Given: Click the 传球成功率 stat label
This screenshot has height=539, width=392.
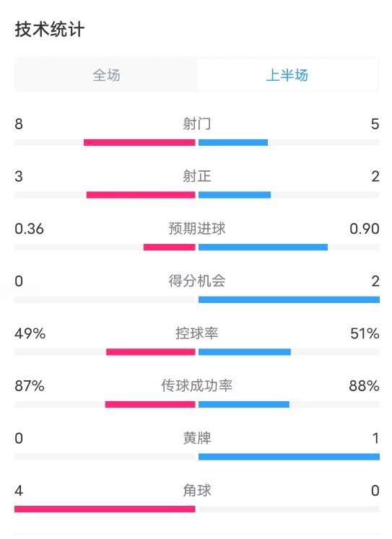Looking at the screenshot, I should pyautogui.click(x=196, y=386).
